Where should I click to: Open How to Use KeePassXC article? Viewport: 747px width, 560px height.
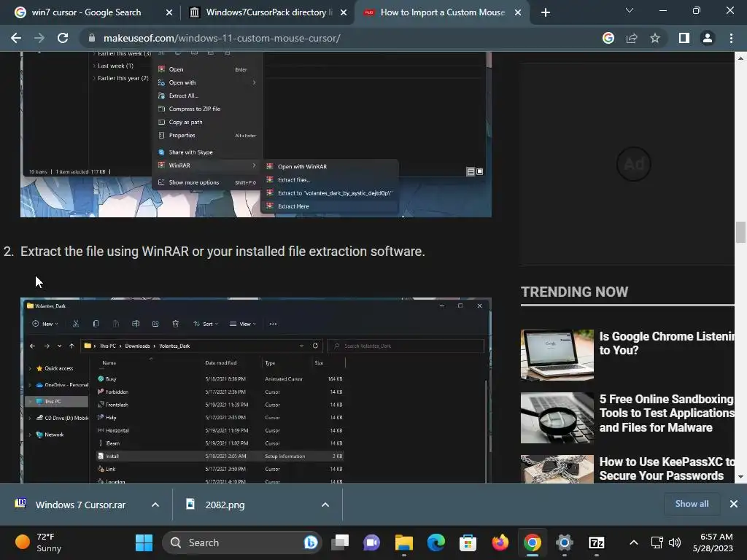(667, 469)
